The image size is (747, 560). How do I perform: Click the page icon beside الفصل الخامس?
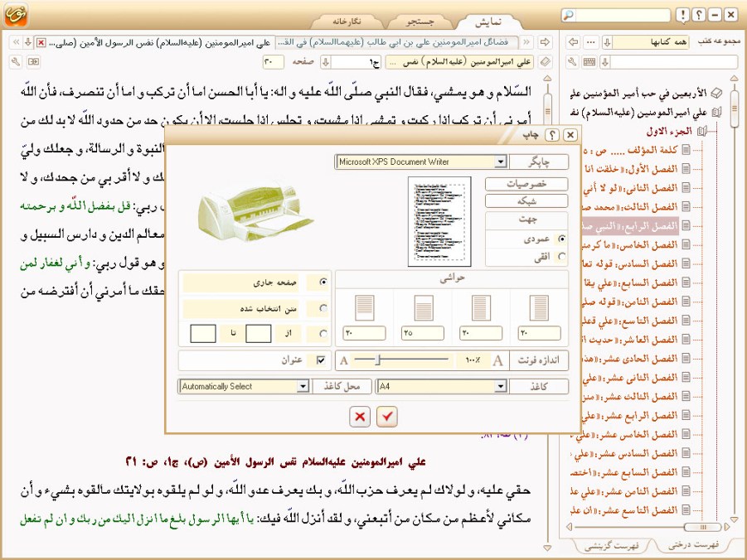(686, 244)
